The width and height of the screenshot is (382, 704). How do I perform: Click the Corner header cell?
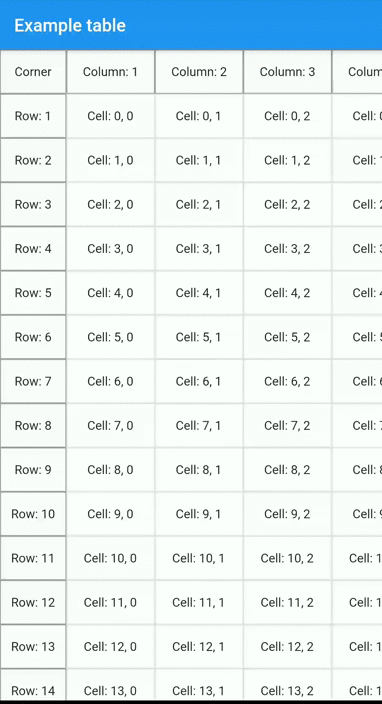click(33, 72)
